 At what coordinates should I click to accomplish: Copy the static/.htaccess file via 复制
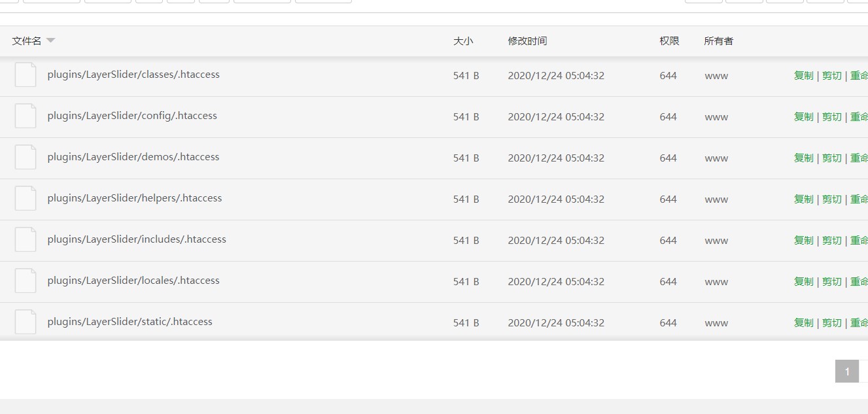click(x=803, y=322)
